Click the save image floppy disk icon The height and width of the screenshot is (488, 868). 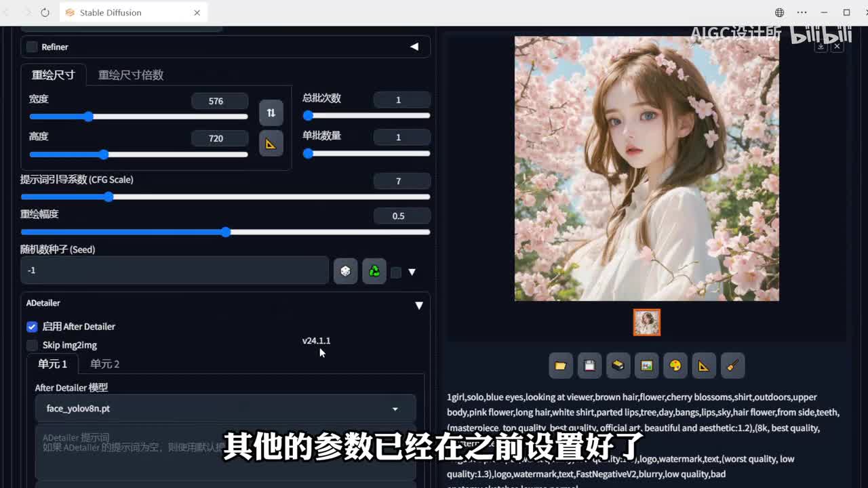point(589,366)
